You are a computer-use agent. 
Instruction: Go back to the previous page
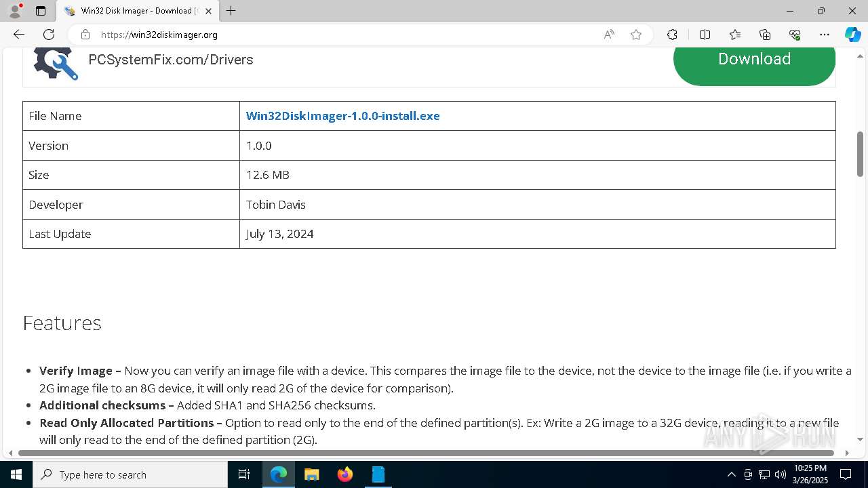(19, 35)
